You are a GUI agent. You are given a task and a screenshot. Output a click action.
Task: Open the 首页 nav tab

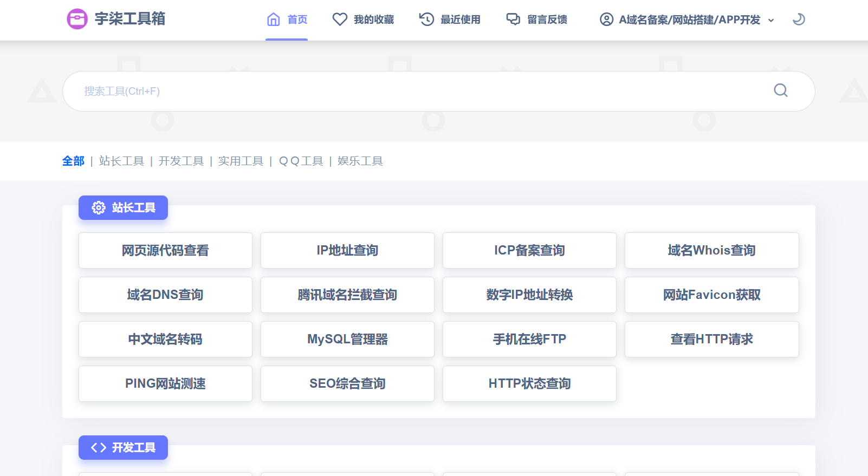click(x=287, y=20)
